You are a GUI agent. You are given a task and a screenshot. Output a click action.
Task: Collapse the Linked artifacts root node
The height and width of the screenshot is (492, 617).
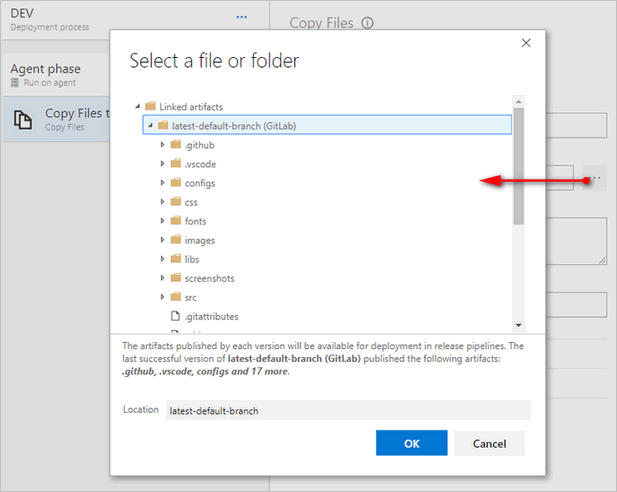click(137, 106)
